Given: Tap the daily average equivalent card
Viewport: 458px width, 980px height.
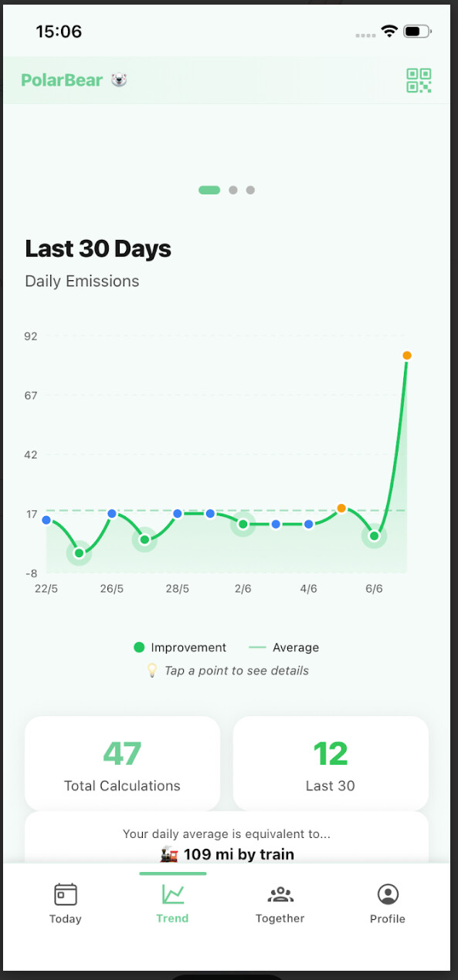Looking at the screenshot, I should pyautogui.click(x=226, y=838).
